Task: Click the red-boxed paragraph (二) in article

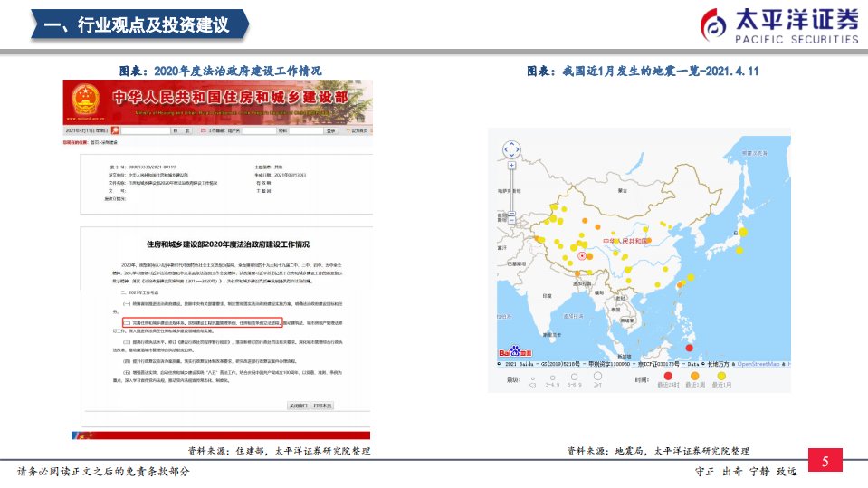Action: pyautogui.click(x=203, y=322)
